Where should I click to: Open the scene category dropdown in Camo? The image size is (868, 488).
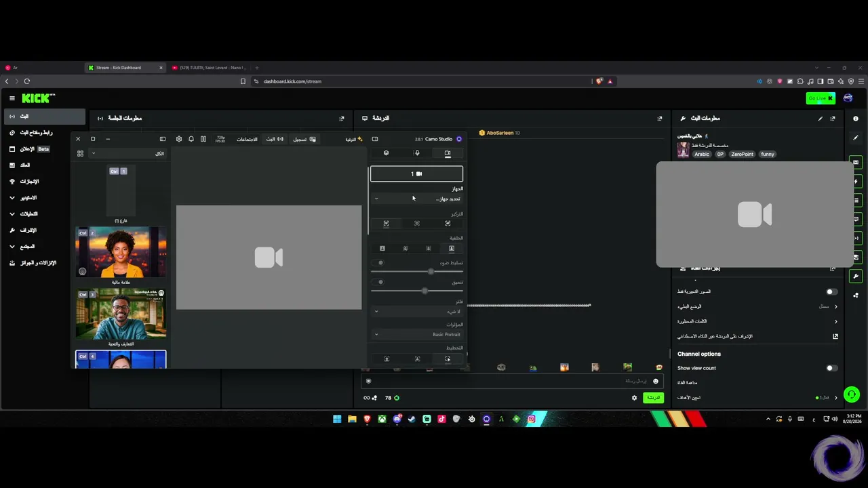click(128, 154)
